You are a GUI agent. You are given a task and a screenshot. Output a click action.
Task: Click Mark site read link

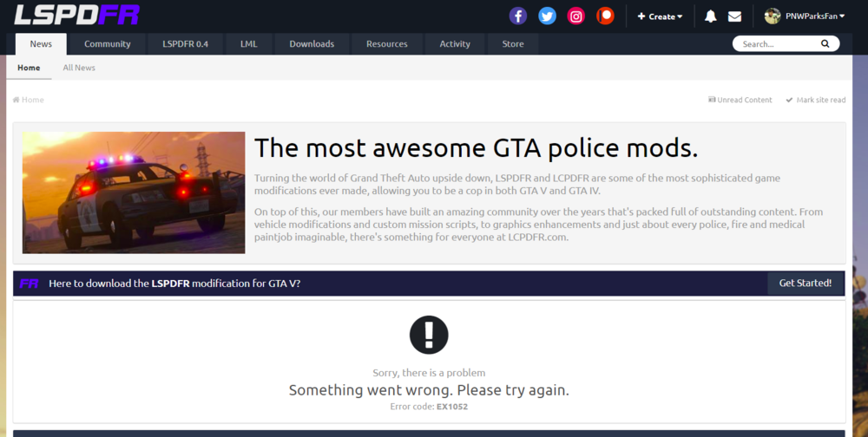[816, 100]
